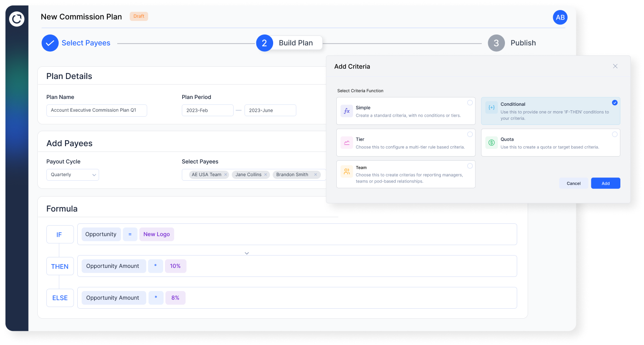This screenshot has width=644, height=345.
Task: Click the Add Criteria dialog title
Action: pyautogui.click(x=352, y=66)
